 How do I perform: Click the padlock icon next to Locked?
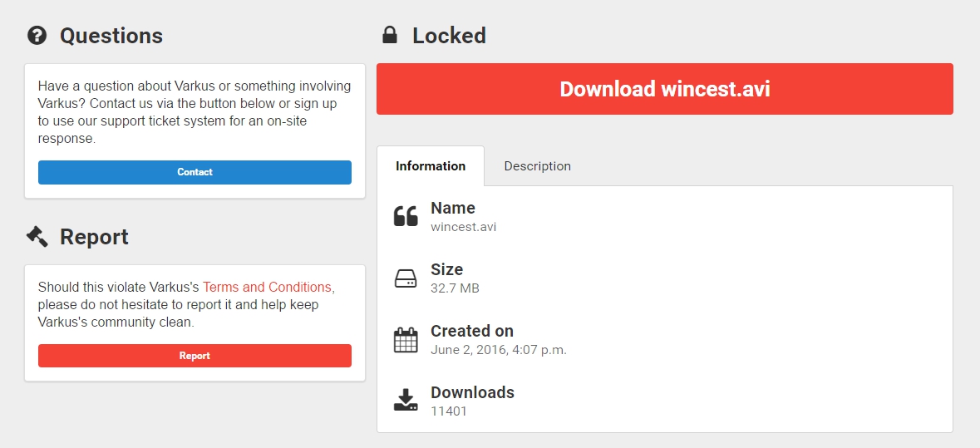click(x=390, y=35)
